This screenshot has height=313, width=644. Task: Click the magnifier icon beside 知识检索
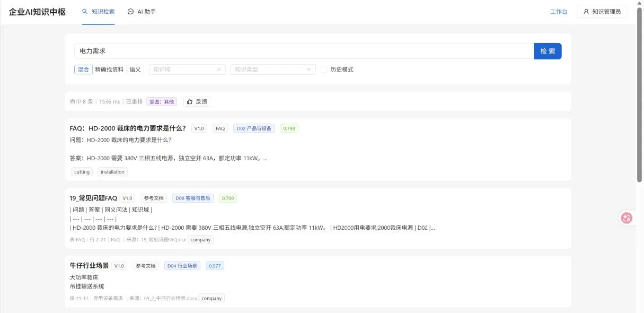coord(85,12)
